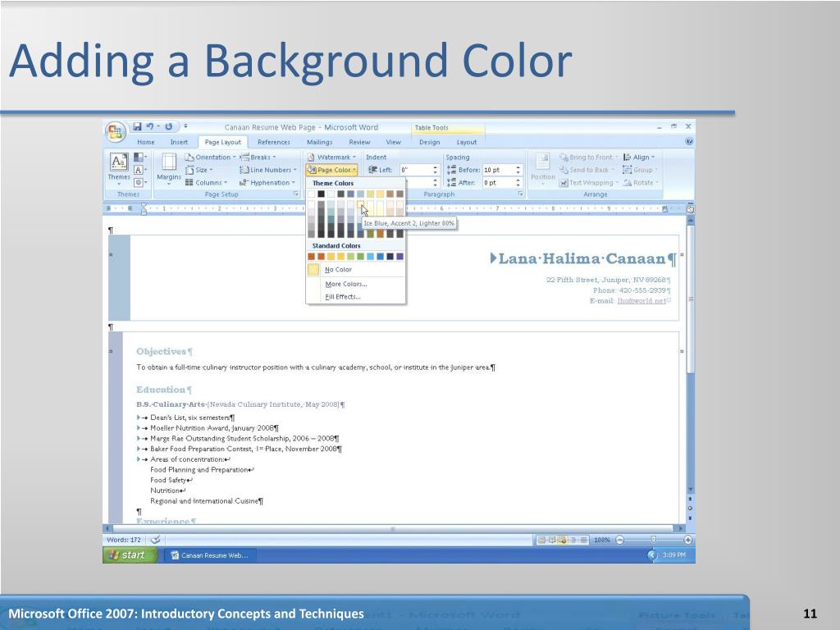Open the Columns dropdown
The width and height of the screenshot is (840, 630).
[x=206, y=183]
